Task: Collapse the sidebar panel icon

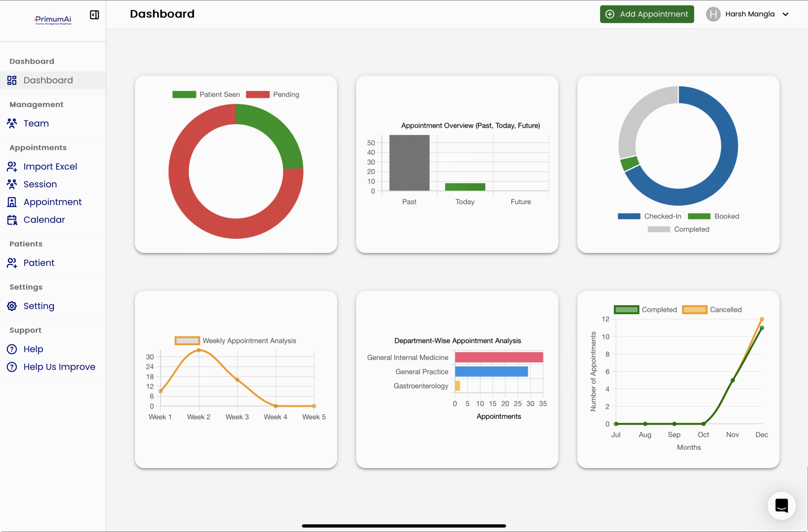Action: (94, 14)
